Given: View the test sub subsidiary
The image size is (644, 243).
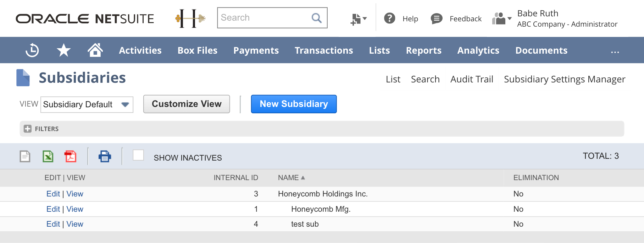Looking at the screenshot, I should click(x=75, y=224).
